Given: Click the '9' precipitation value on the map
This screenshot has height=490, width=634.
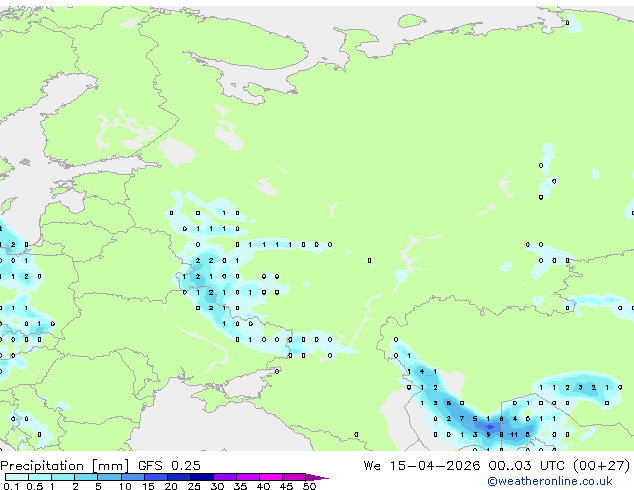Looking at the screenshot, I should pyautogui.click(x=488, y=435).
